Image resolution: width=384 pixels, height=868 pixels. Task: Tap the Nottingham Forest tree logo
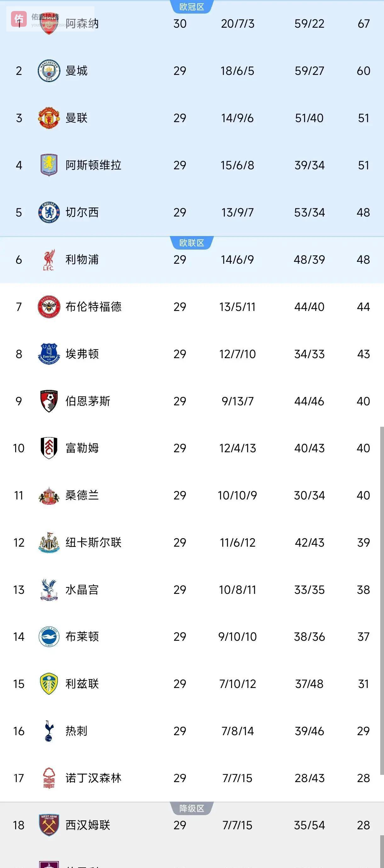[x=49, y=778]
